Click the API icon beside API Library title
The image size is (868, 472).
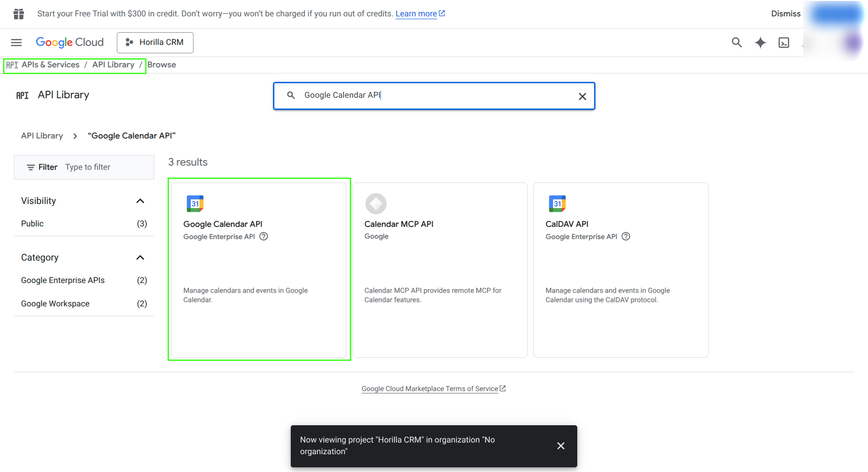[x=22, y=95]
